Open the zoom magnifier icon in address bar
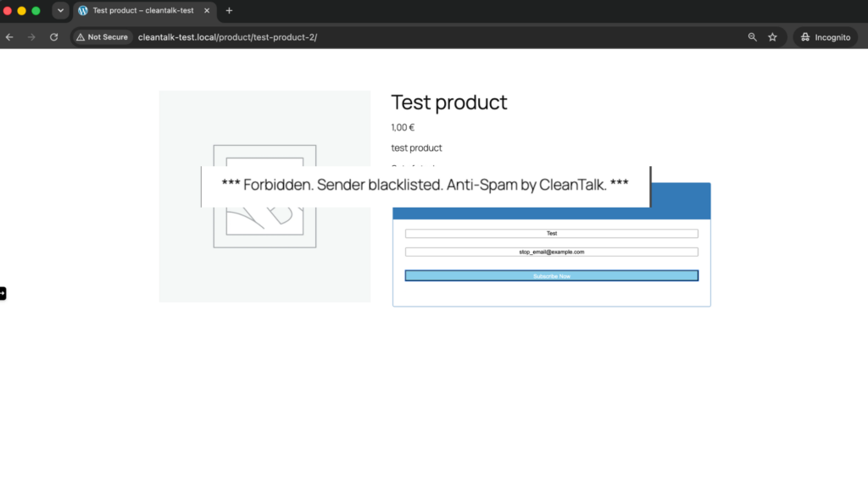 753,37
